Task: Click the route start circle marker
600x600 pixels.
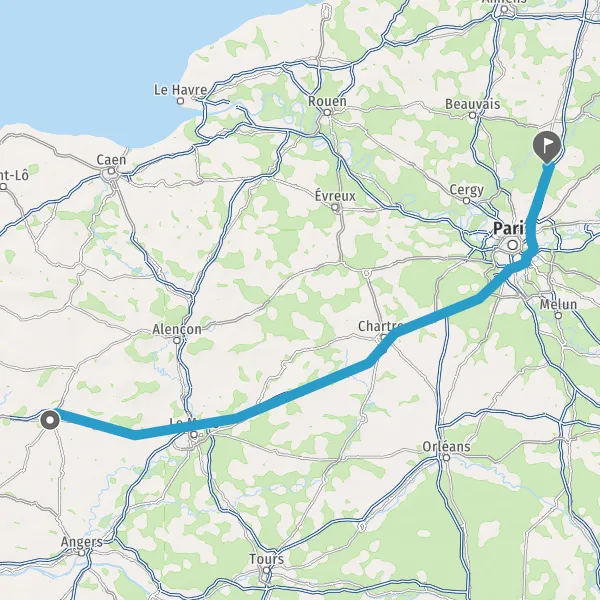Action: (50, 420)
